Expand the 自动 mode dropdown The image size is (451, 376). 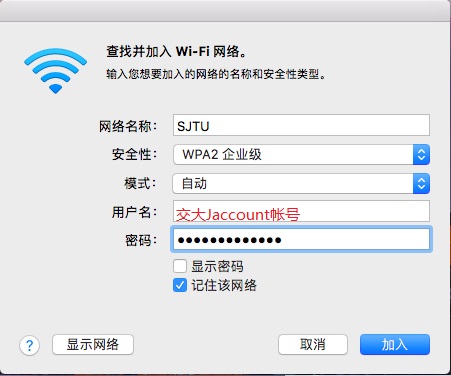click(301, 183)
